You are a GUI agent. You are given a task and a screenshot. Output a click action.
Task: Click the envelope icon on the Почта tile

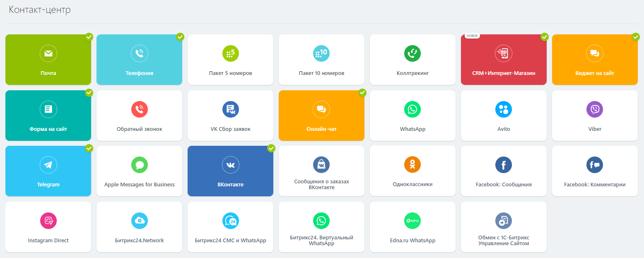coord(48,53)
